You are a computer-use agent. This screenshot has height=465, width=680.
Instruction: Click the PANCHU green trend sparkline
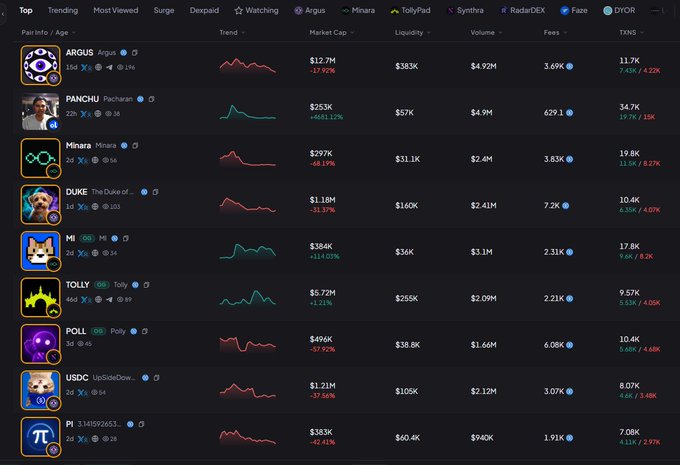248,112
